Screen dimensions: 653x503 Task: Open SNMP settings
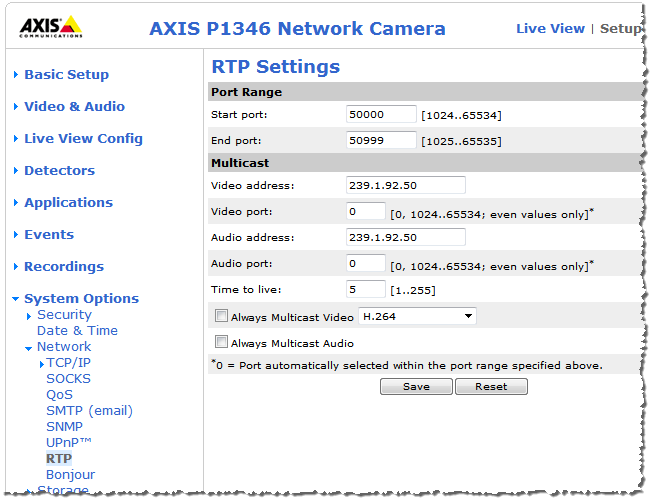[x=65, y=427]
